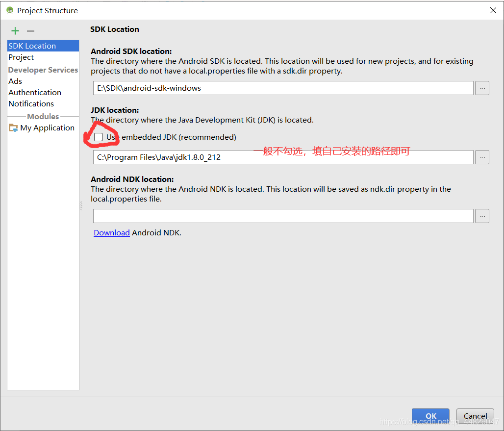Click the JDK location path field
This screenshot has width=504, height=431.
pyautogui.click(x=283, y=157)
